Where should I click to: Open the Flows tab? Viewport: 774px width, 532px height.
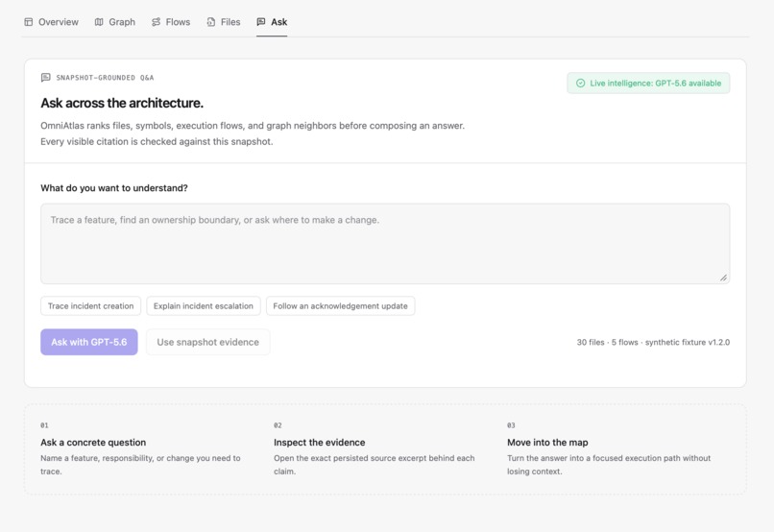point(171,22)
